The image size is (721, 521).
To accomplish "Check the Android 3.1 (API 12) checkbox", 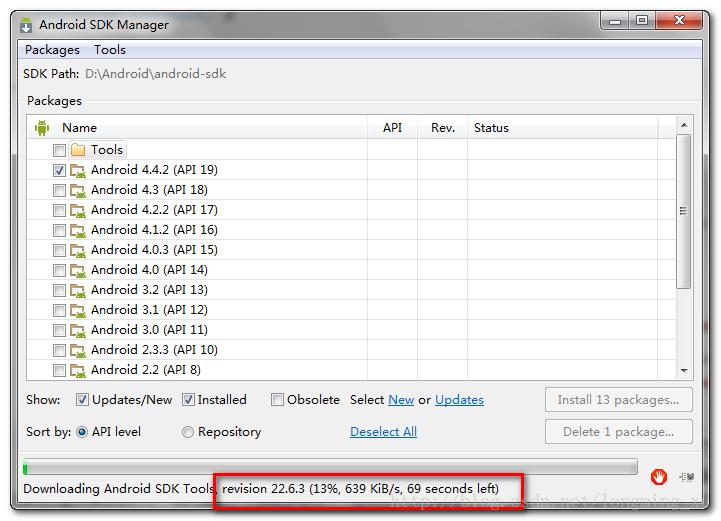I will 59,310.
